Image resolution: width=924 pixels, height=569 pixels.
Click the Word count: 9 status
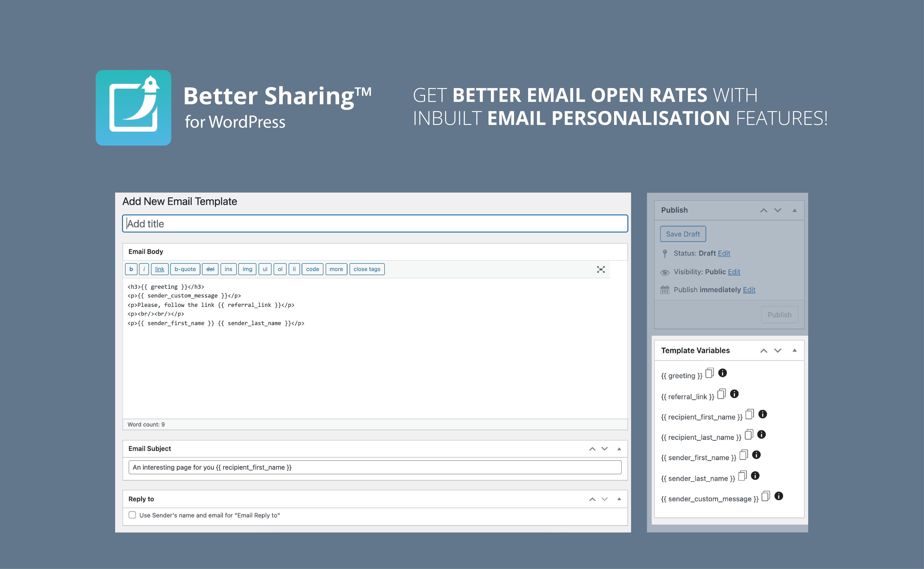(x=146, y=424)
